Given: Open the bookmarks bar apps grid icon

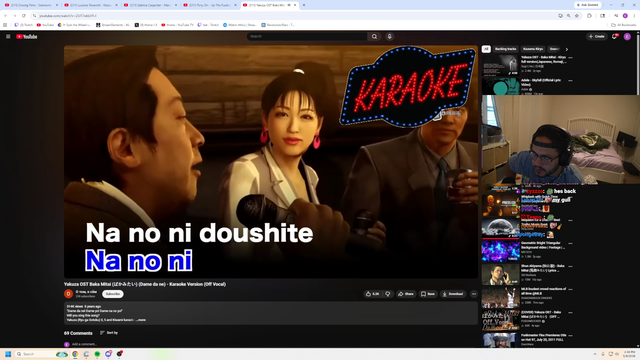Looking at the screenshot, I should tap(5, 25).
